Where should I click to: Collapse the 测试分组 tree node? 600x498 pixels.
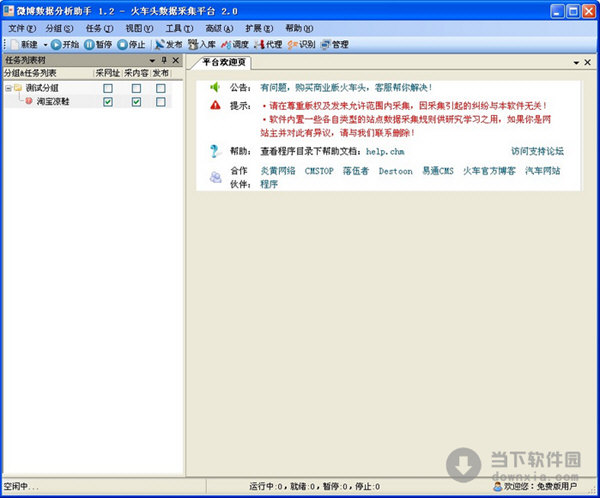(x=8, y=88)
